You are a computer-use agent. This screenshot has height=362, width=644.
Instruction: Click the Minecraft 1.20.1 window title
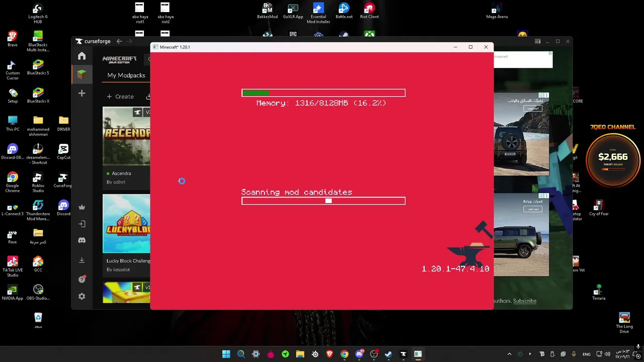coord(175,47)
